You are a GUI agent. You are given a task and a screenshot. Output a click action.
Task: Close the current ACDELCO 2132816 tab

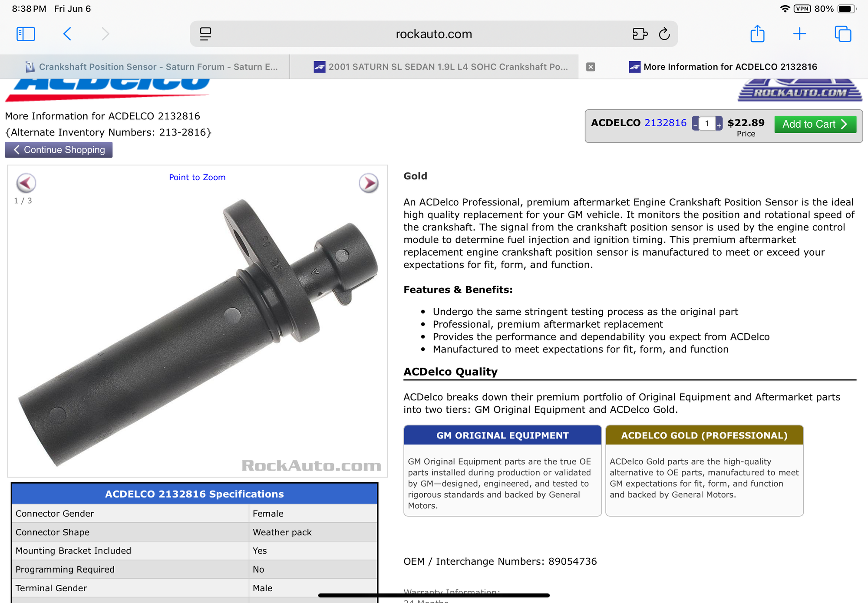point(591,67)
